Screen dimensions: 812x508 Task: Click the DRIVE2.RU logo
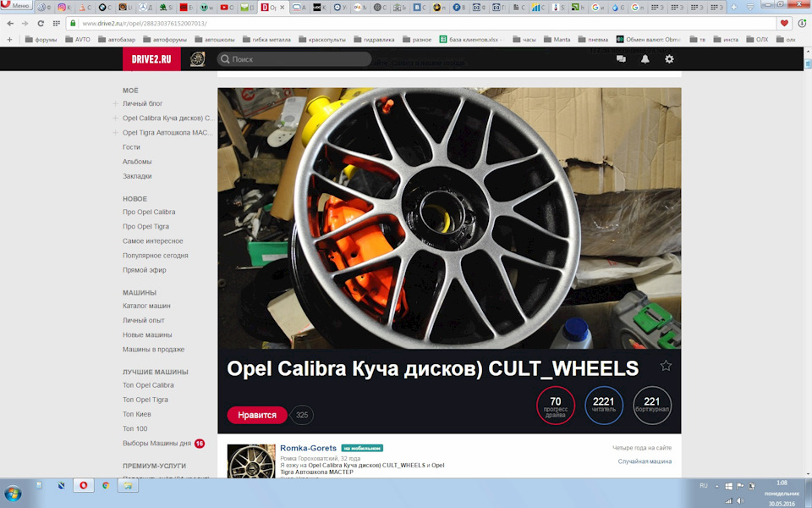pyautogui.click(x=151, y=59)
